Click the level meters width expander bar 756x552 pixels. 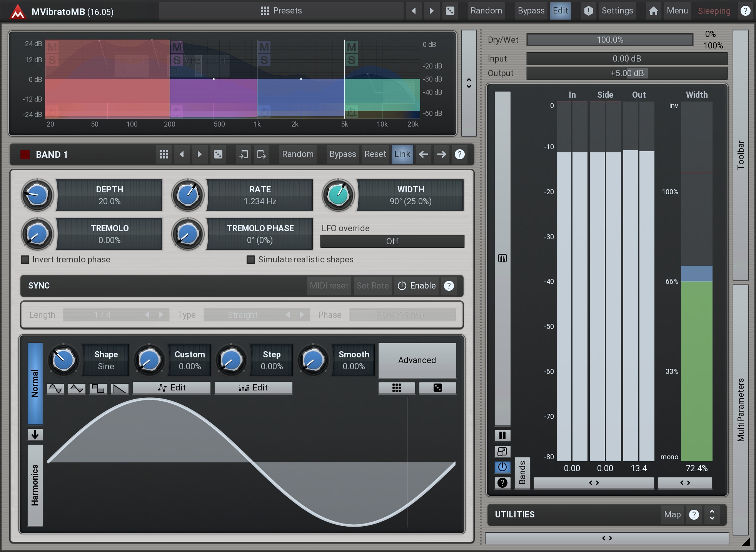click(594, 483)
